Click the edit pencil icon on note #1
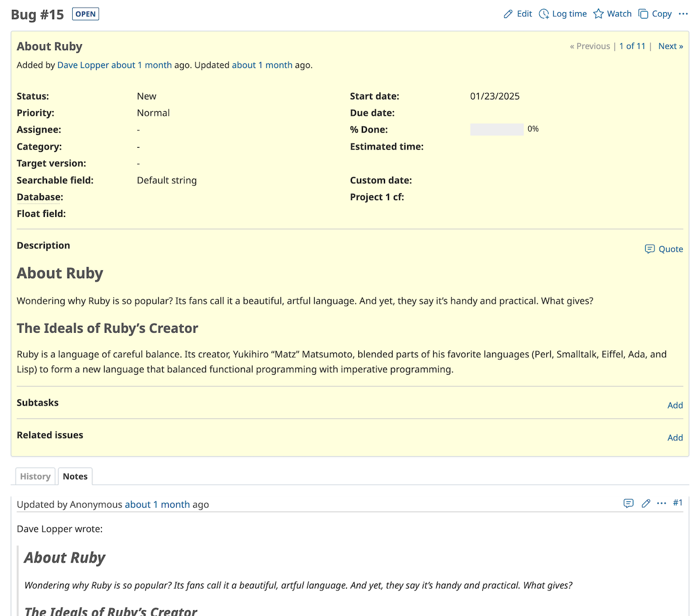Image resolution: width=698 pixels, height=616 pixels. [646, 504]
